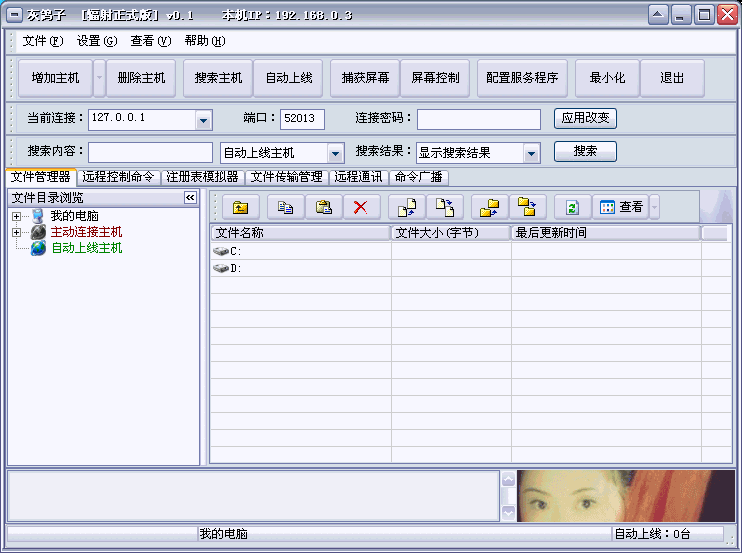Click the red X delete icon
The height and width of the screenshot is (553, 742).
tap(361, 207)
